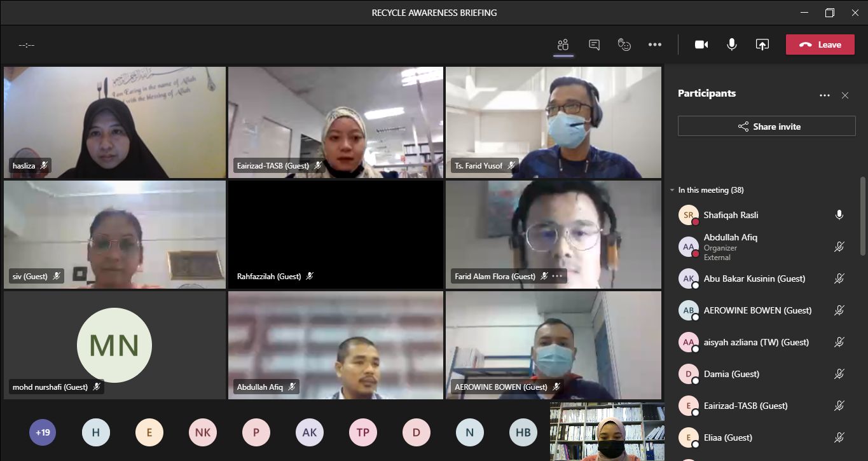
Task: Click the participants list vertical scrollbar
Action: (862, 216)
